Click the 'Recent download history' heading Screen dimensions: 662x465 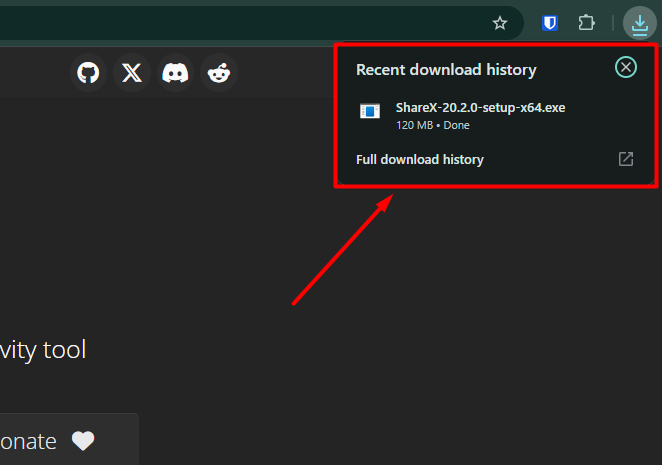(x=446, y=70)
